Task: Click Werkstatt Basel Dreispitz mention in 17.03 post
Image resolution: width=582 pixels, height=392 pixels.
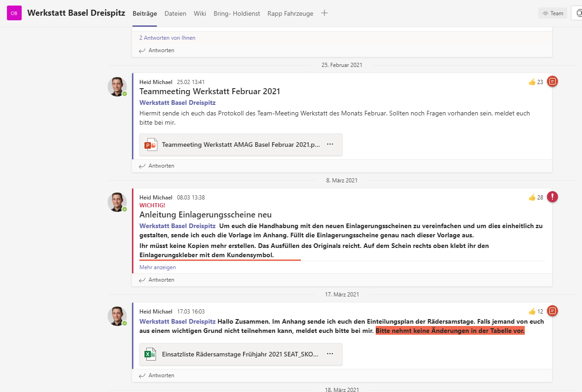Action: [177, 321]
